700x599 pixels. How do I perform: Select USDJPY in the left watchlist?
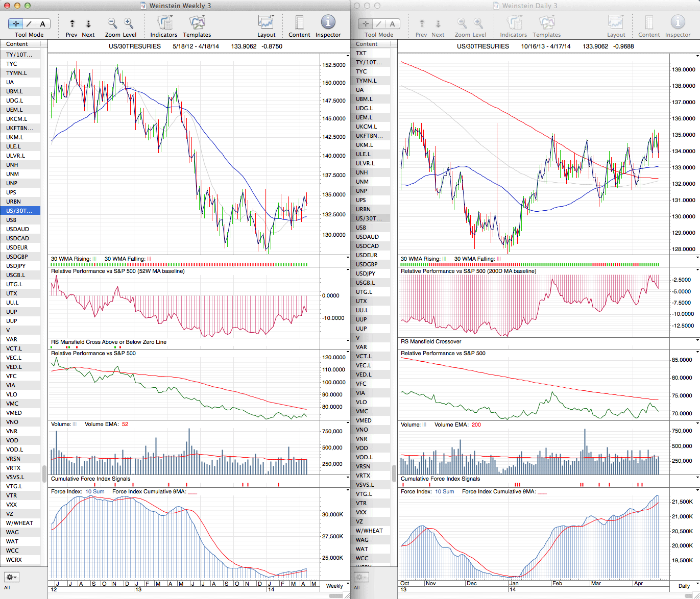point(16,266)
